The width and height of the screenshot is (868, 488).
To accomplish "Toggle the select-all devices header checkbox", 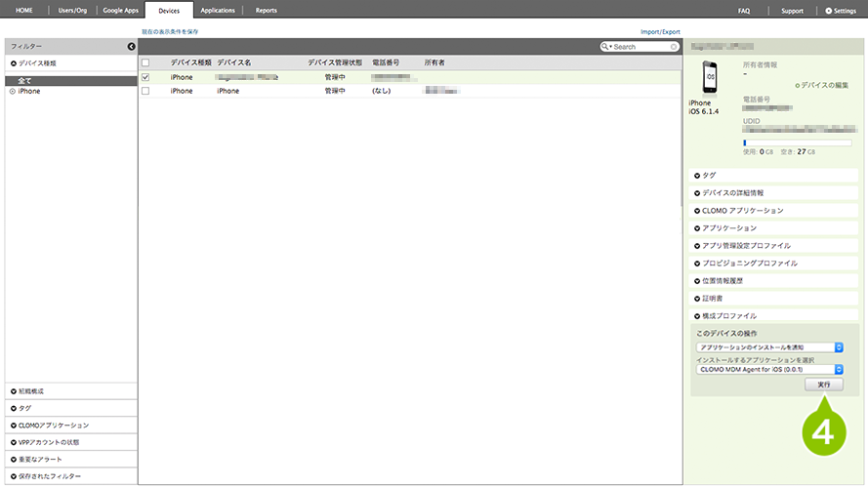I will pos(145,62).
